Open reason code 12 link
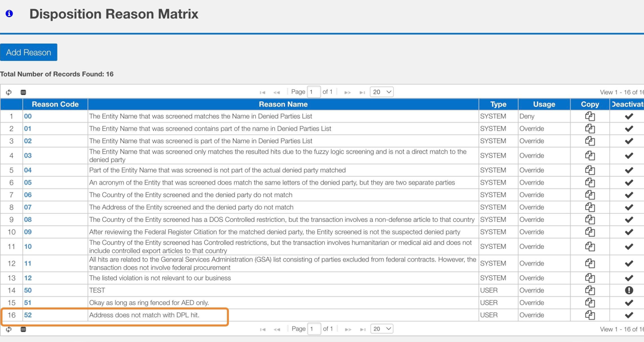Viewport: 644px width, 342px height. (28, 278)
